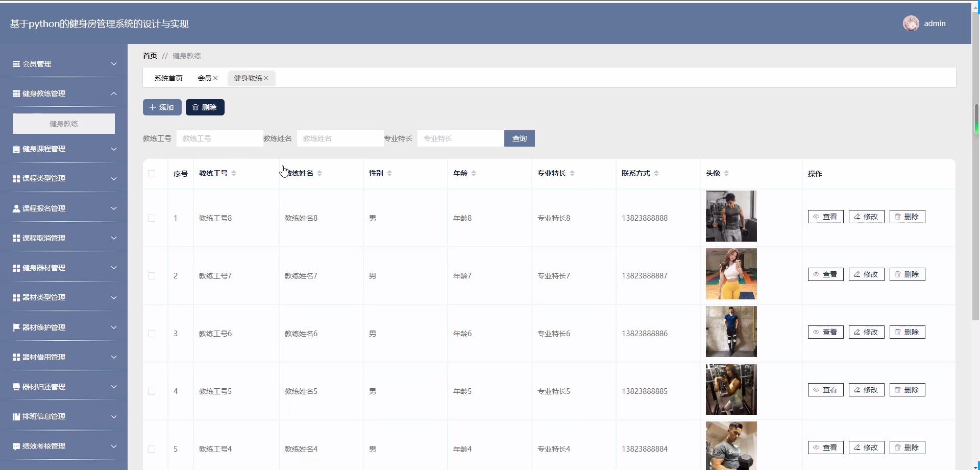Focus the 专业特长 search field

[461, 138]
